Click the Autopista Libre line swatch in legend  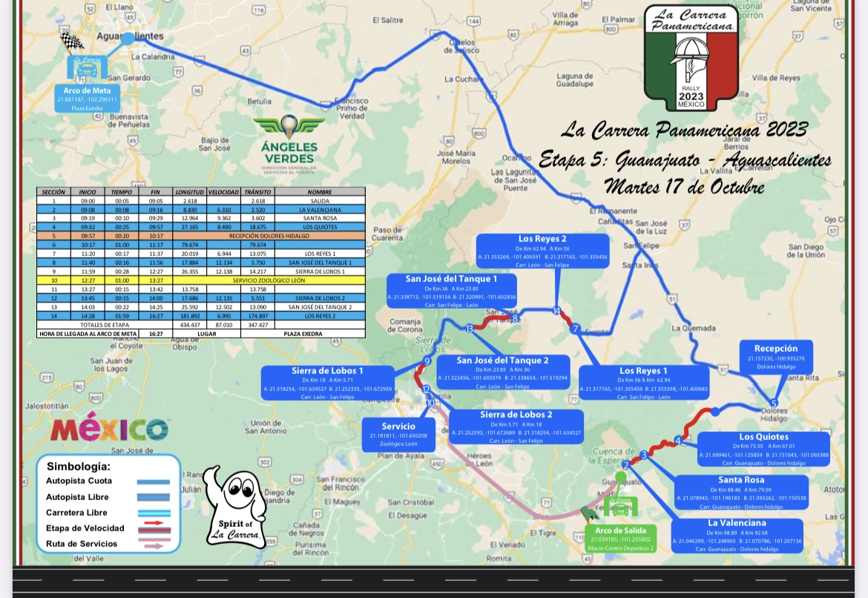pyautogui.click(x=154, y=497)
